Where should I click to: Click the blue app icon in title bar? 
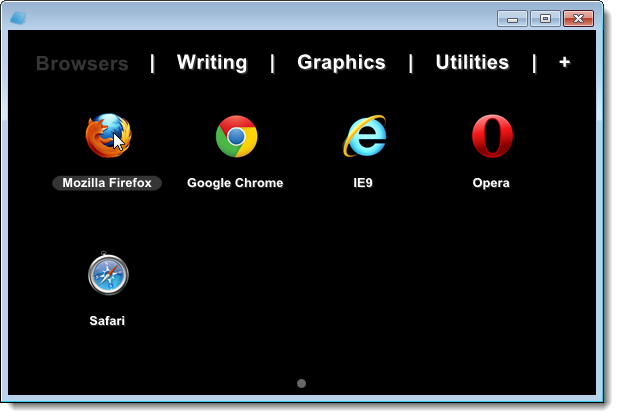click(x=18, y=18)
